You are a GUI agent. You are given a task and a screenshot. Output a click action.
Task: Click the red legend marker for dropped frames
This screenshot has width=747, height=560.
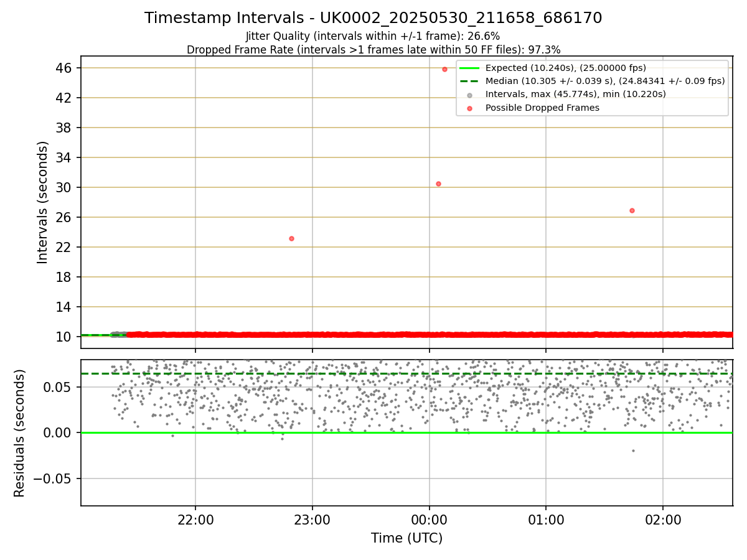click(470, 108)
